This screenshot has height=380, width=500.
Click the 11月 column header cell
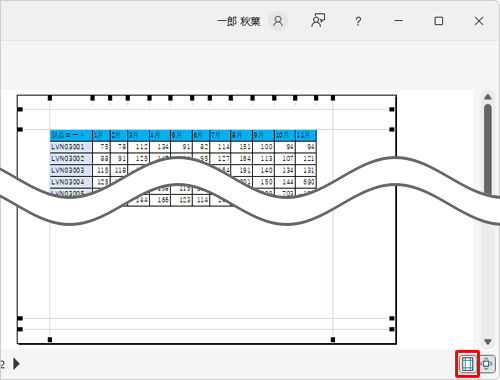pyautogui.click(x=306, y=135)
